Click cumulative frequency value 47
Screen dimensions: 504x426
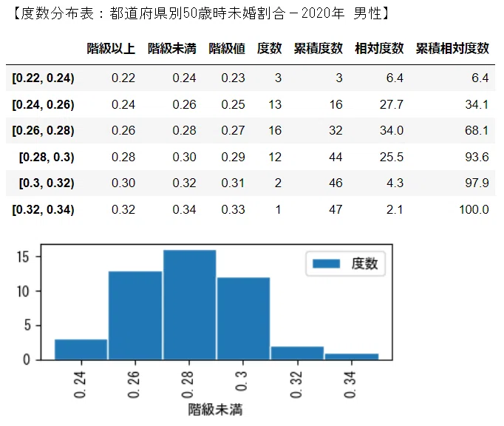336,209
